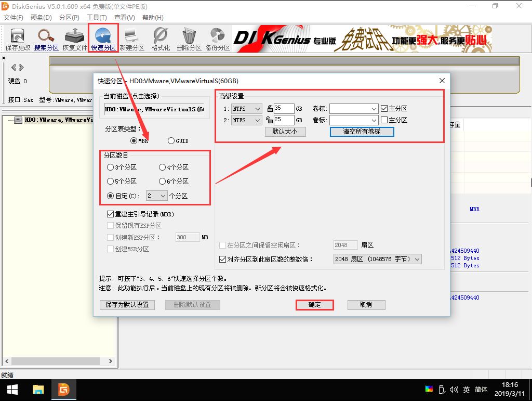Open partition 1 NTFS filesystem dropdown
Image resolution: width=532 pixels, height=401 pixels.
point(246,109)
